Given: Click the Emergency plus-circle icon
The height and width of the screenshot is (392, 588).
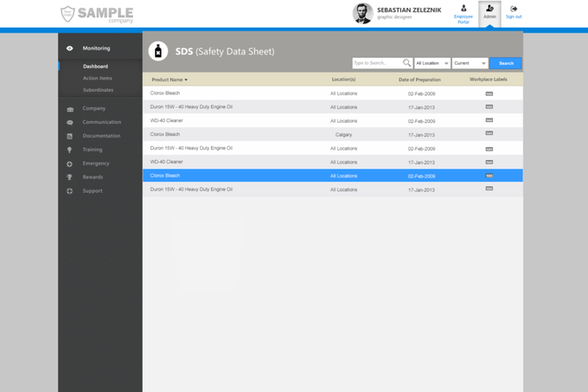Looking at the screenshot, I should 69,164.
